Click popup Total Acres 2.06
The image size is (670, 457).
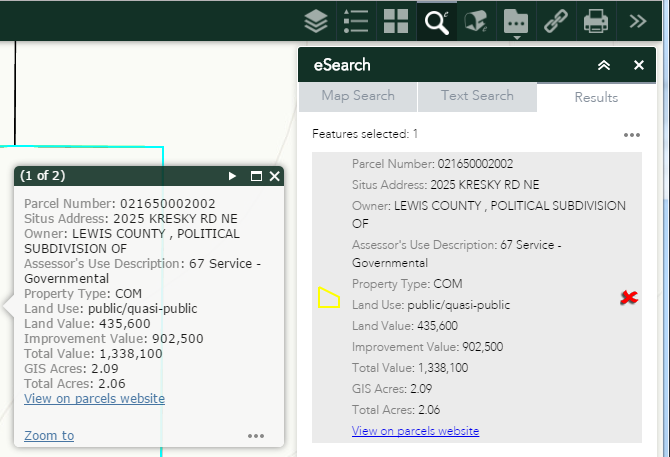click(75, 384)
